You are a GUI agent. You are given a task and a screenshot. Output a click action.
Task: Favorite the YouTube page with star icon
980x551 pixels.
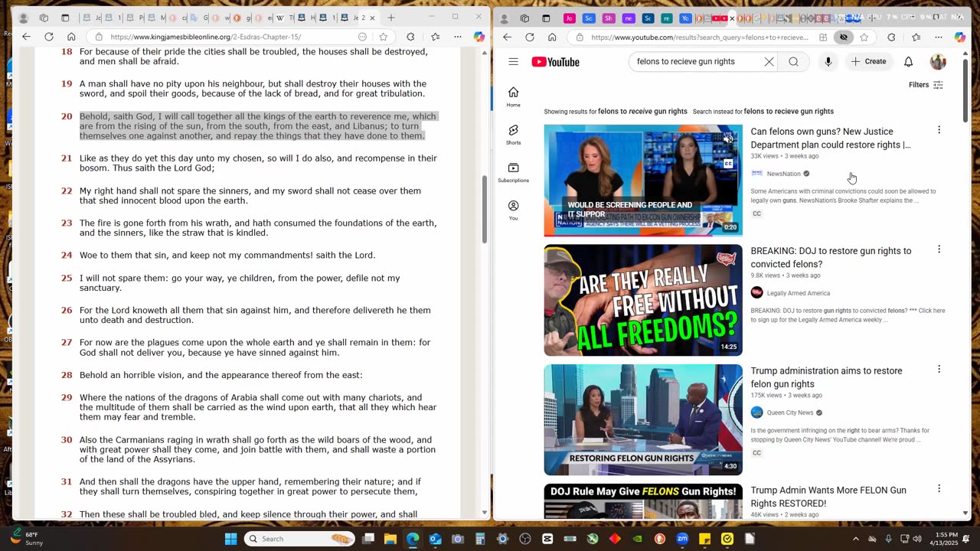864,37
